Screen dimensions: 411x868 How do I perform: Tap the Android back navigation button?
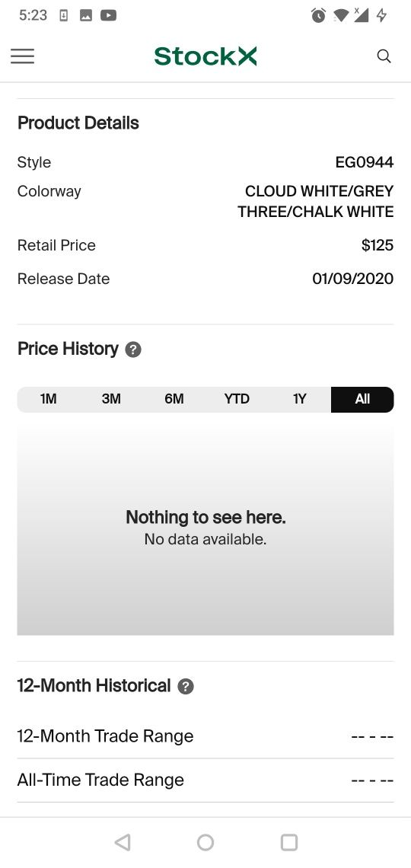[123, 842]
